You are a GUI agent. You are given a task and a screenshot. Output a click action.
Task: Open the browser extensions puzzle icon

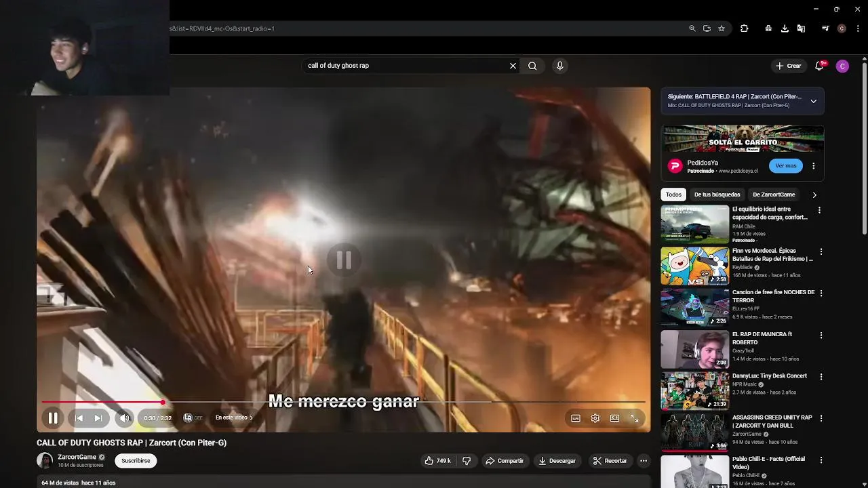coord(744,28)
